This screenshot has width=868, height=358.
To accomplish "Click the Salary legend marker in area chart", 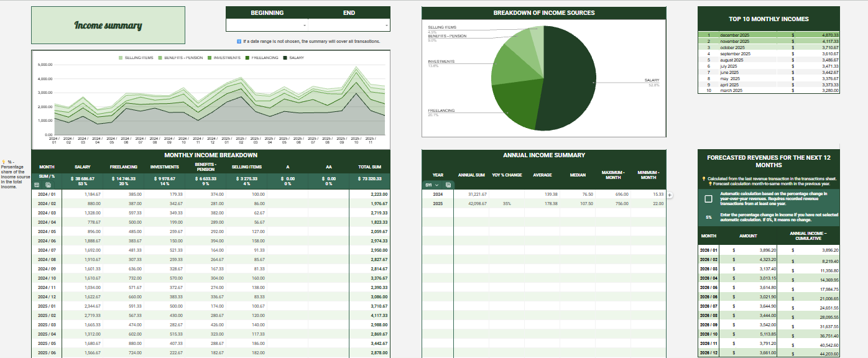I will (285, 57).
